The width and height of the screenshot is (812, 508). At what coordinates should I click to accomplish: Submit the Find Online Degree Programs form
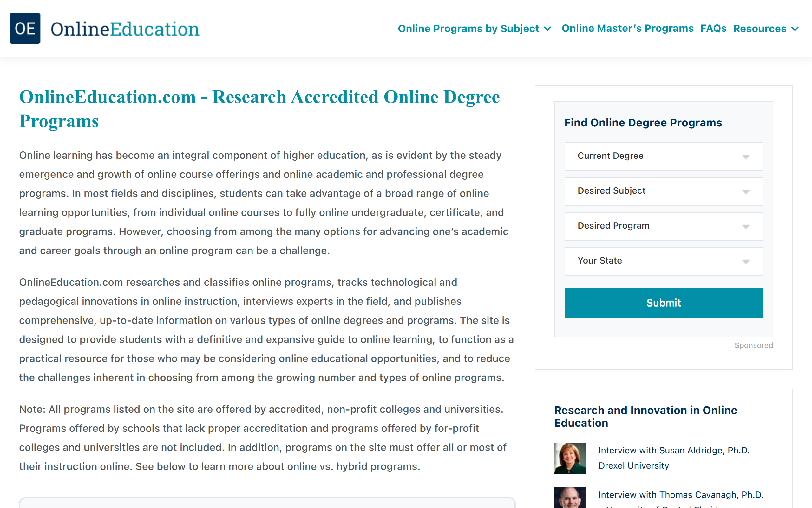click(663, 303)
